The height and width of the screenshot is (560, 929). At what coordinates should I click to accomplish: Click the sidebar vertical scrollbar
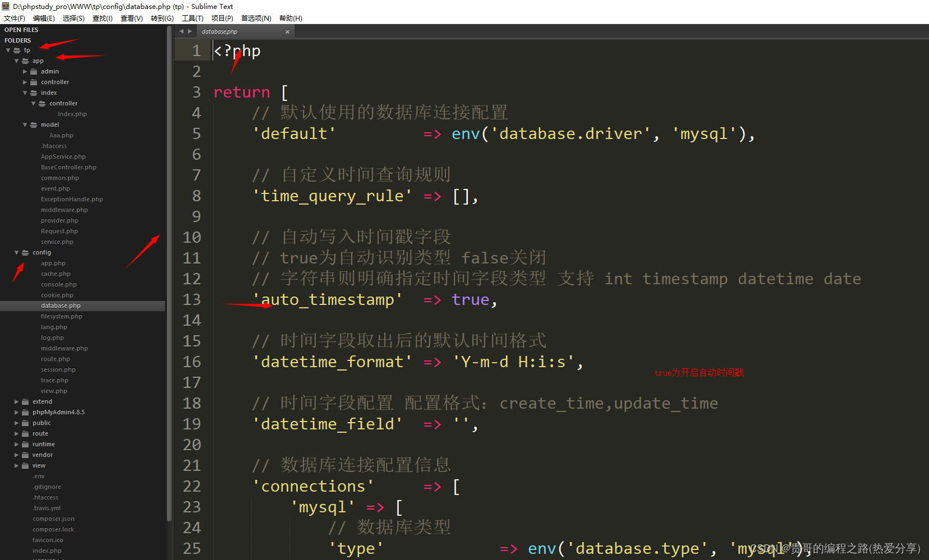(169, 275)
